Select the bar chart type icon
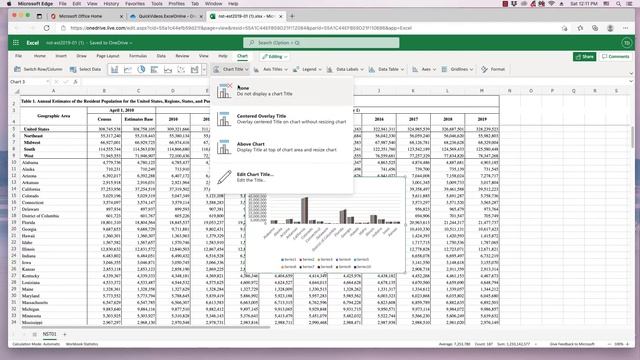Image resolution: width=640 pixels, height=360 pixels. 154,70
